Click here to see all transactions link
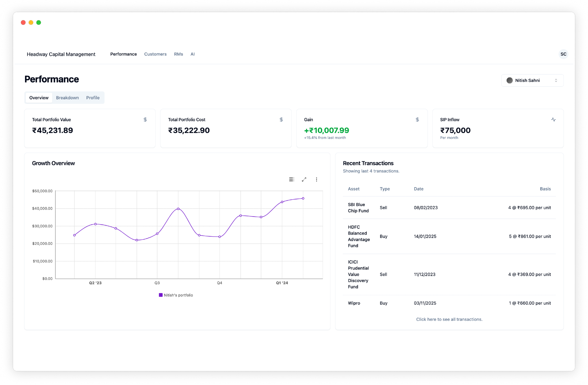The width and height of the screenshot is (588, 385). click(x=449, y=319)
